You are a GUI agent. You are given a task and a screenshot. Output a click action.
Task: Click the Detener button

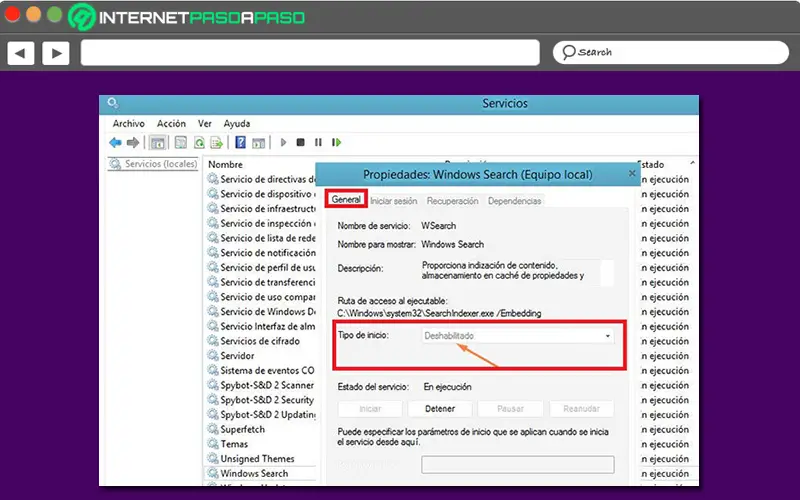tap(440, 409)
